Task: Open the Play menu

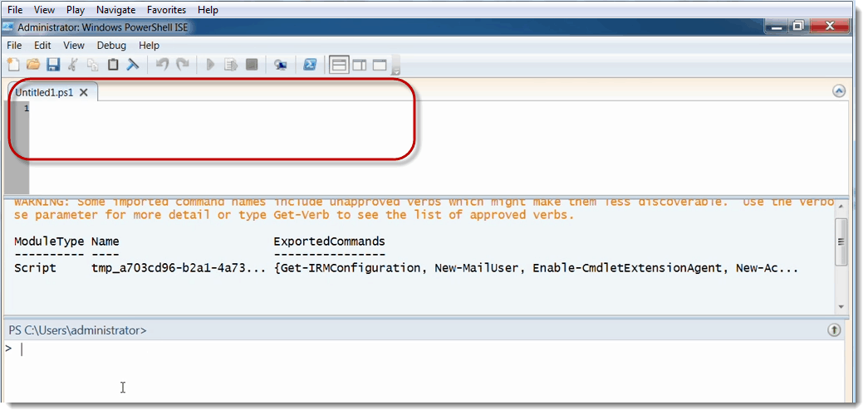Action: point(76,9)
